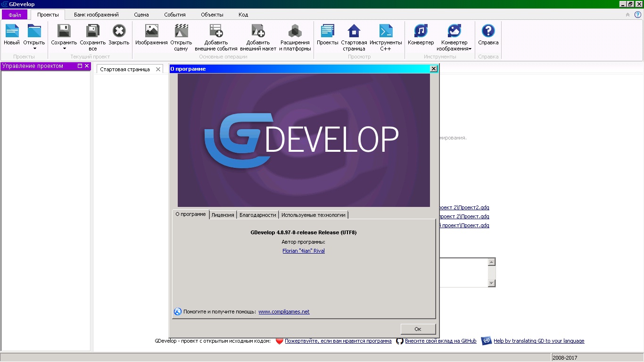Open the Открыть button dropdown arrow
The height and width of the screenshot is (362, 644).
point(34,48)
